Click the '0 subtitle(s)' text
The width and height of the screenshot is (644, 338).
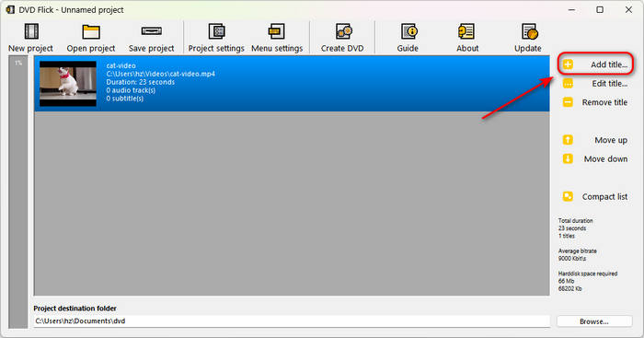point(125,99)
